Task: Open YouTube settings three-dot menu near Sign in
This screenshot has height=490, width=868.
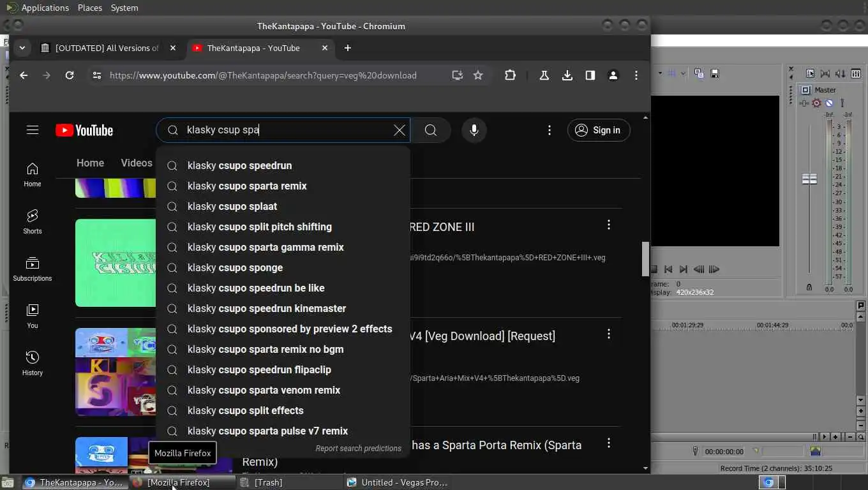Action: [x=550, y=130]
